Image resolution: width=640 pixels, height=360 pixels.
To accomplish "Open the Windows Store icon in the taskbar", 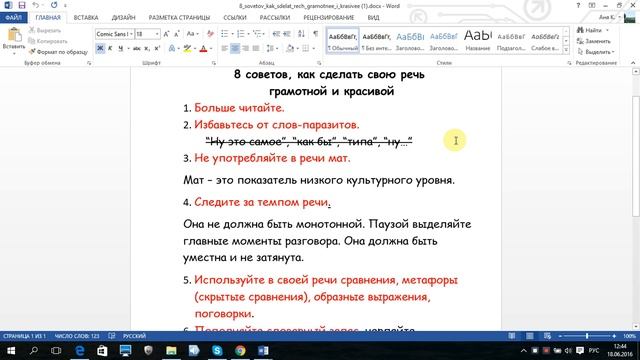I will pyautogui.click(x=102, y=350).
